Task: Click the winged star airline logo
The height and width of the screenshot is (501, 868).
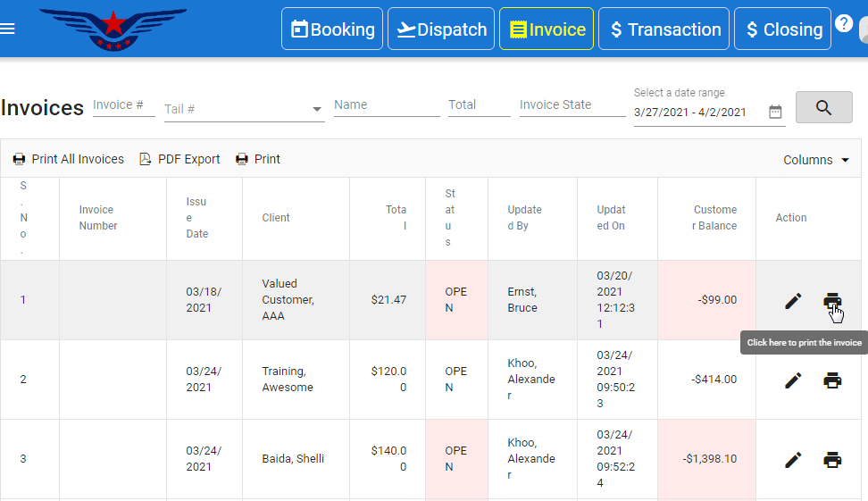Action: click(x=113, y=29)
